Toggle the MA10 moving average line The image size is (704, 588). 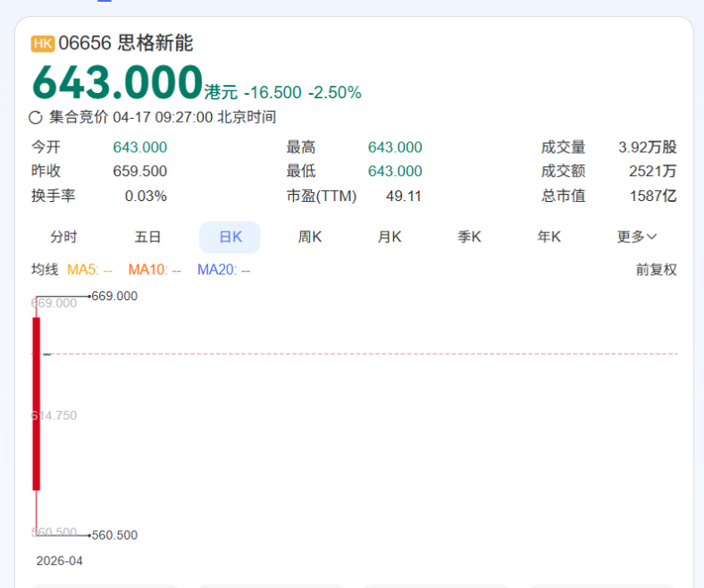(155, 270)
